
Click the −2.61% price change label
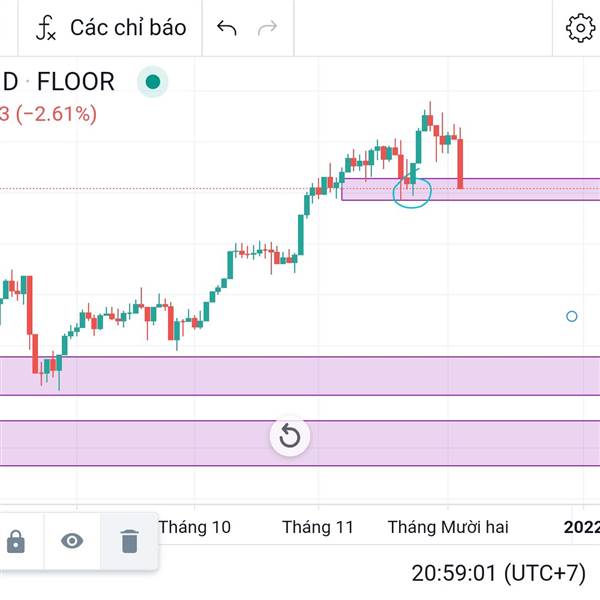pyautogui.click(x=56, y=114)
